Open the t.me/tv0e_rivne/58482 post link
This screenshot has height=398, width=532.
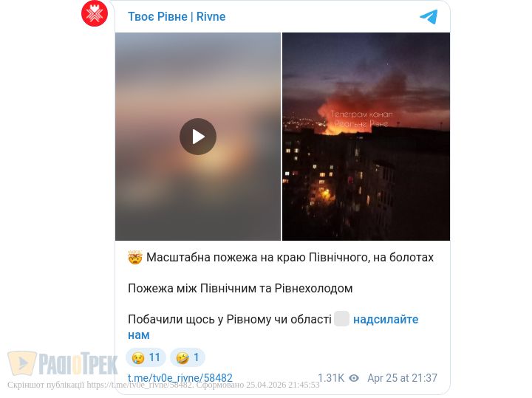coord(180,377)
